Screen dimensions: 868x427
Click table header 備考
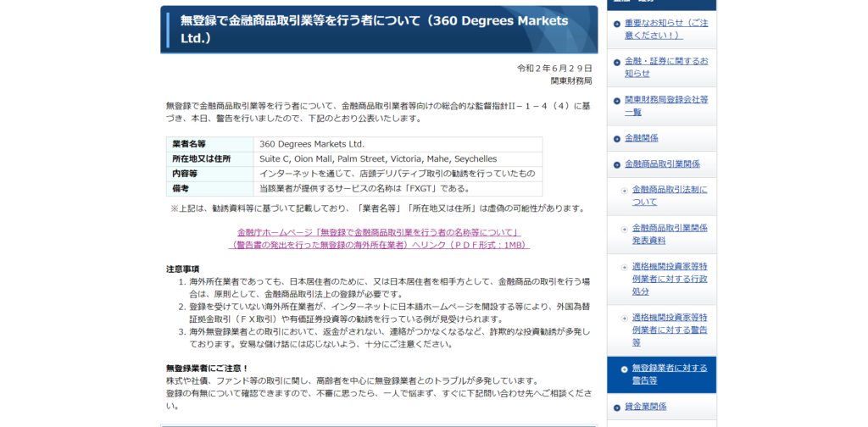tap(210, 189)
